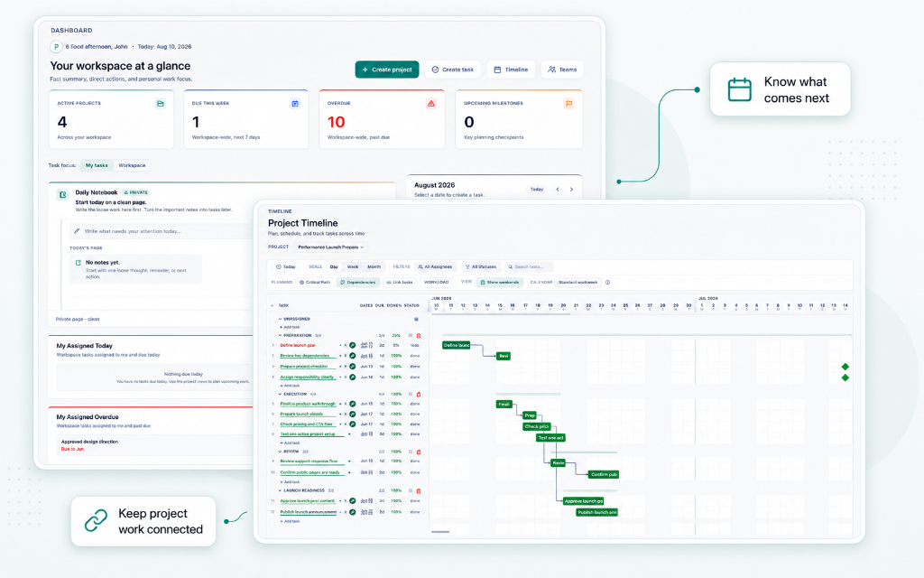
Task: Click Add task under Unassigned group
Action: pos(291,327)
